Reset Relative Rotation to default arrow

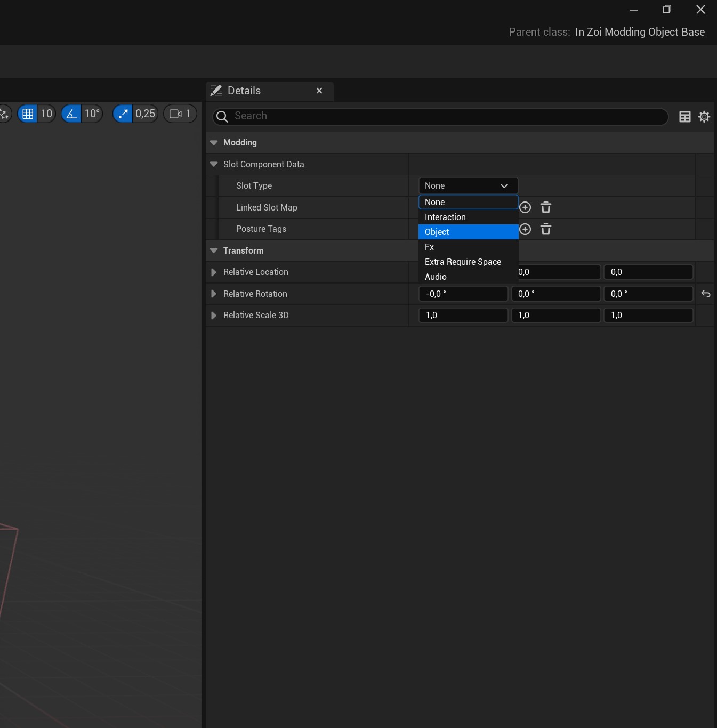click(706, 294)
